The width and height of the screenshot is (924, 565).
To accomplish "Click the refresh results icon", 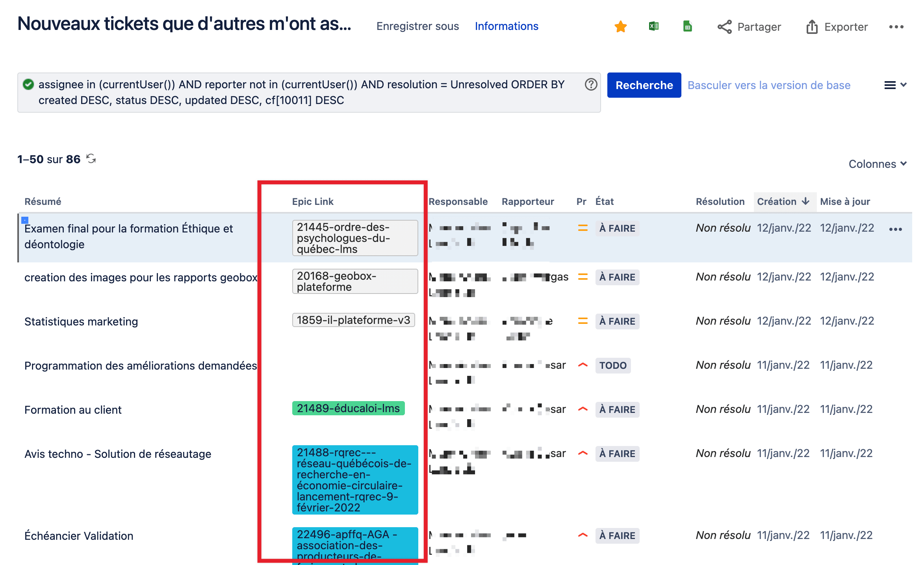I will click(91, 158).
